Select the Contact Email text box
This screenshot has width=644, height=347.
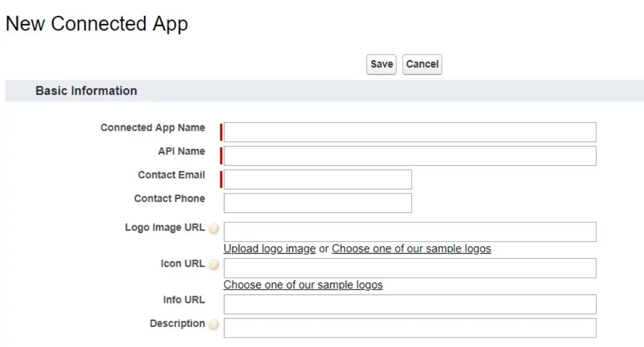[x=317, y=179]
